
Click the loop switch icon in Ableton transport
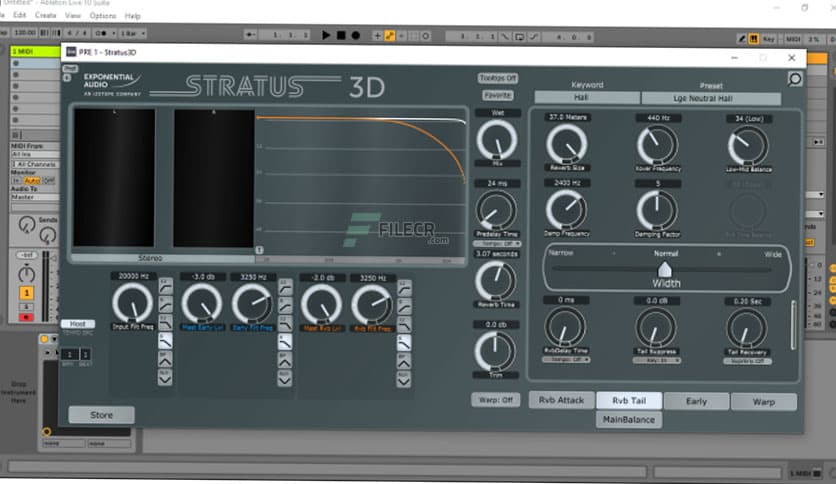(519, 37)
